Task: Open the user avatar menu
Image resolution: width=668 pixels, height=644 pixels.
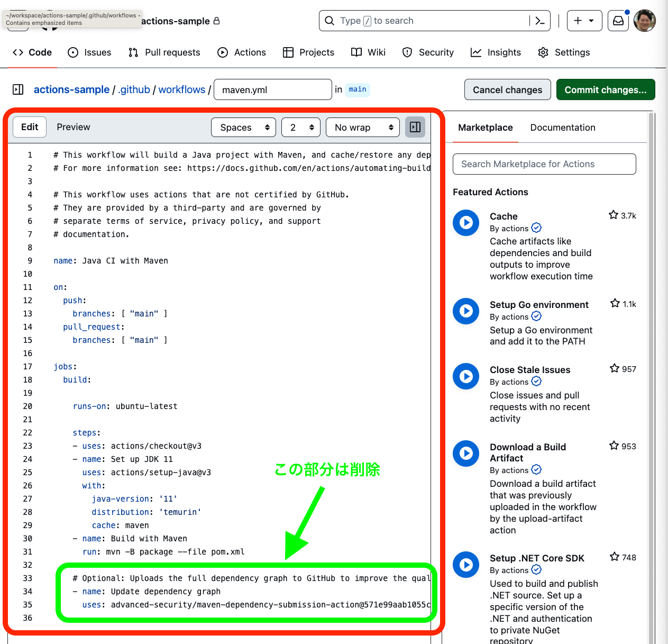Action: [x=645, y=21]
